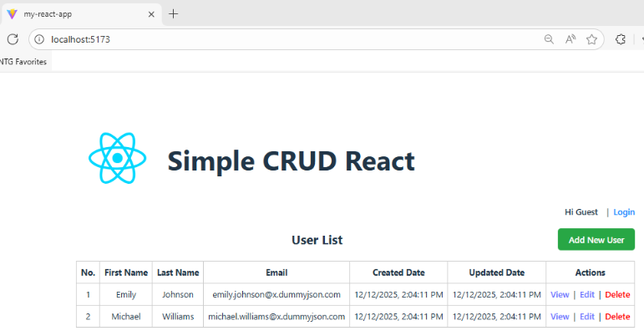Edit Michael Williams' record

tap(587, 317)
